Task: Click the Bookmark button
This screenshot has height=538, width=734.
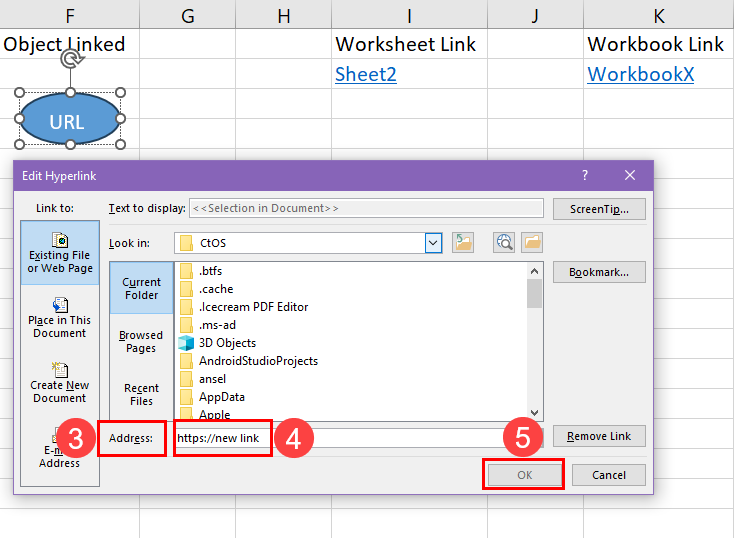Action: (x=599, y=272)
